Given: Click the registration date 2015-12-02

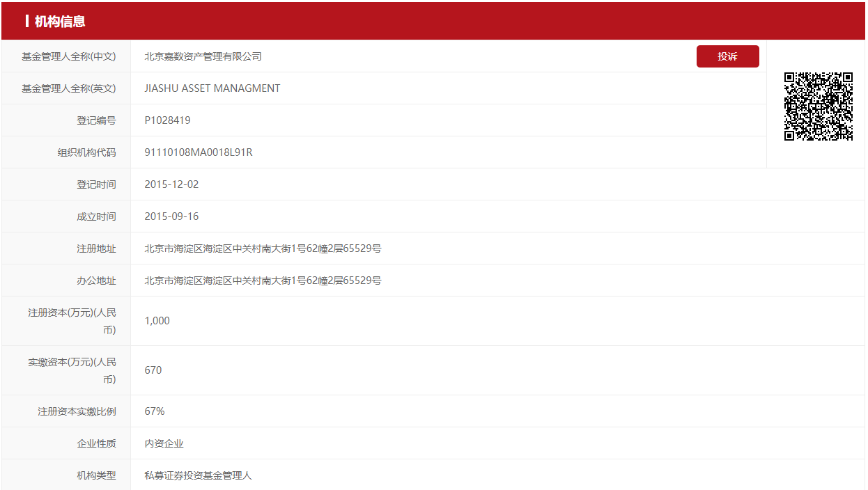Looking at the screenshot, I should tap(171, 184).
